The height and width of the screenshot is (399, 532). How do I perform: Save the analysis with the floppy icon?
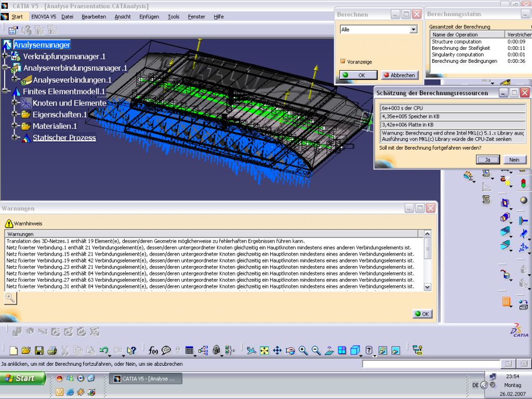pyautogui.click(x=39, y=351)
